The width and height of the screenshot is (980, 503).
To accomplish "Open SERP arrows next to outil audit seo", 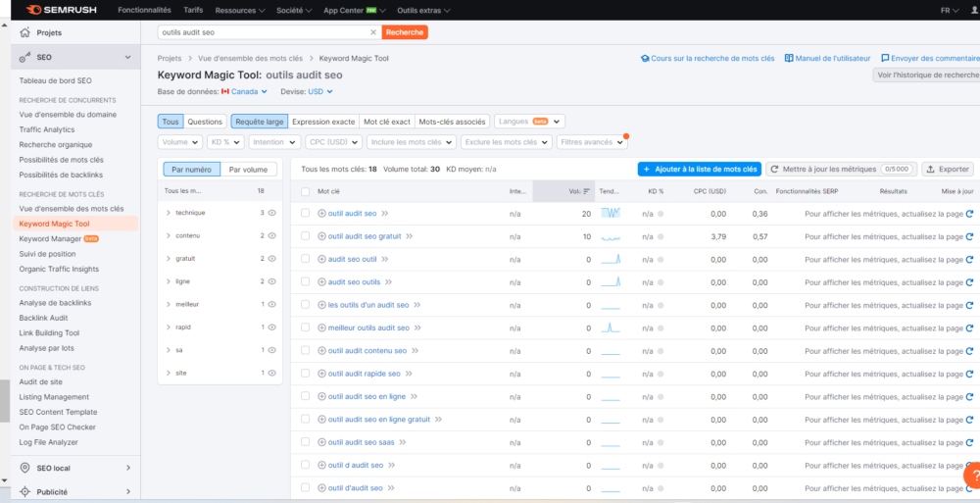I will point(385,214).
